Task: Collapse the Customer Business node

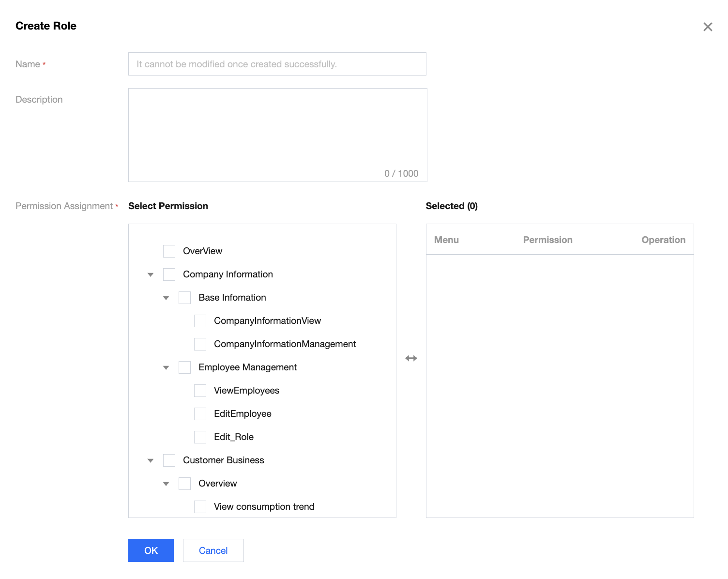Action: (151, 460)
